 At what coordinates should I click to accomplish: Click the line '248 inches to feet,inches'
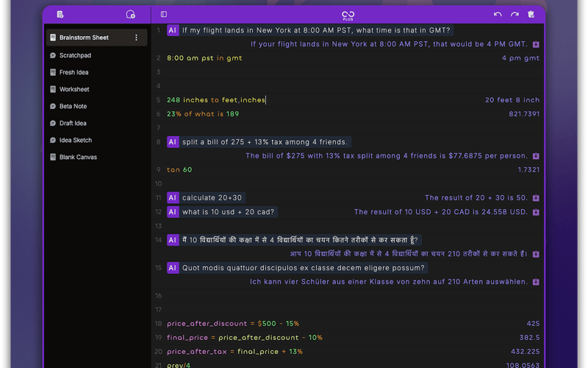(216, 99)
